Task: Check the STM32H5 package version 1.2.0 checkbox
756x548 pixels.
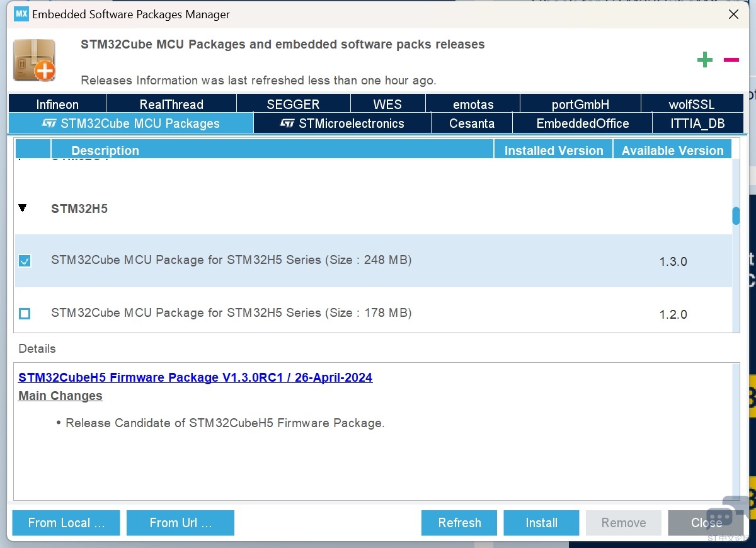Action: 25,313
